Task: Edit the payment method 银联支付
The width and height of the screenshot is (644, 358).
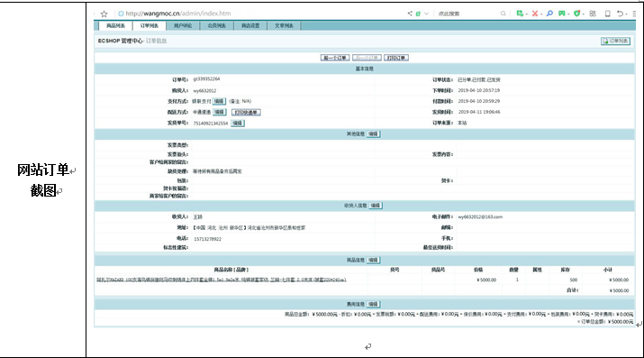Action: pos(220,101)
